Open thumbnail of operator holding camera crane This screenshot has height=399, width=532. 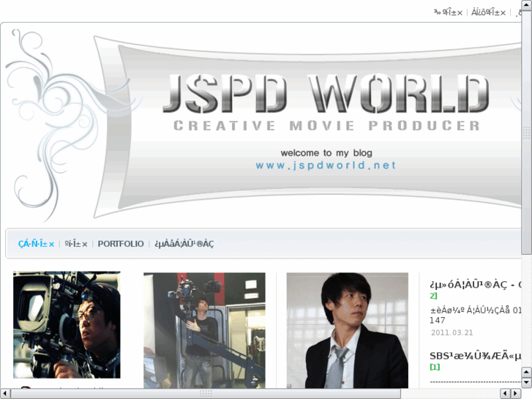tap(204, 330)
